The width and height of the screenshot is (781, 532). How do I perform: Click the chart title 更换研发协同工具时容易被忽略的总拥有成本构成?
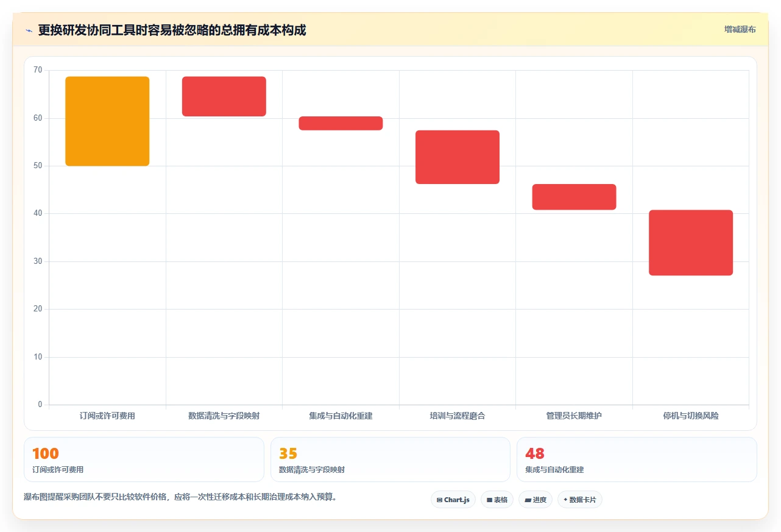coord(172,30)
